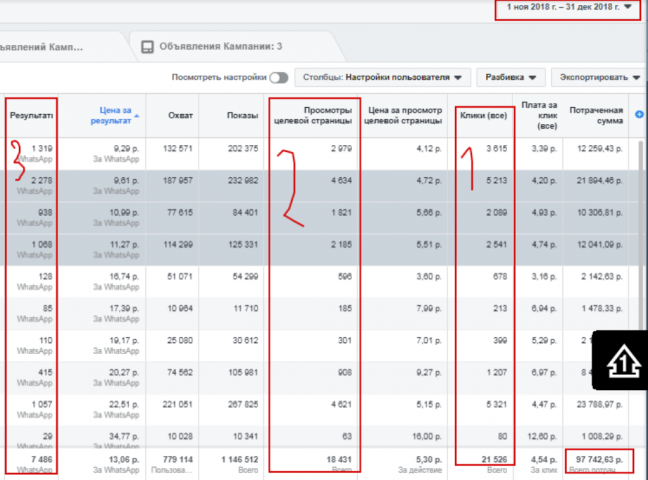Click reach value 132 571
The image size is (648, 480).
tap(178, 148)
